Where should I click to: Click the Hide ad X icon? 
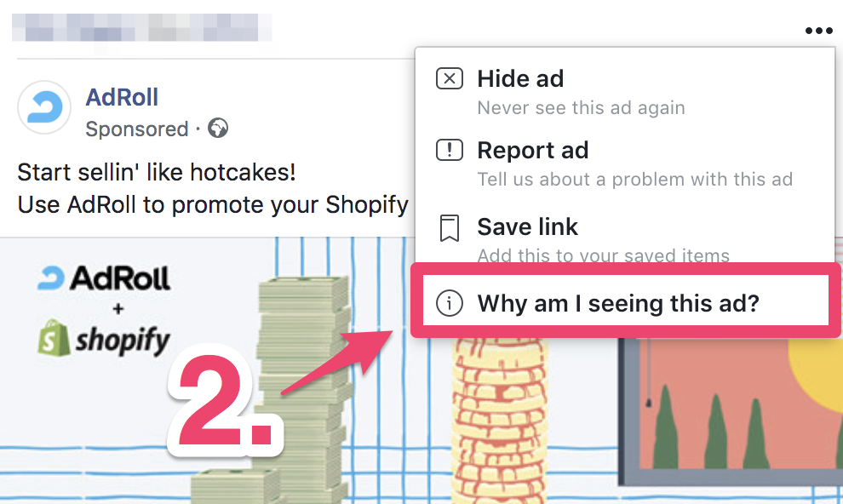point(449,78)
